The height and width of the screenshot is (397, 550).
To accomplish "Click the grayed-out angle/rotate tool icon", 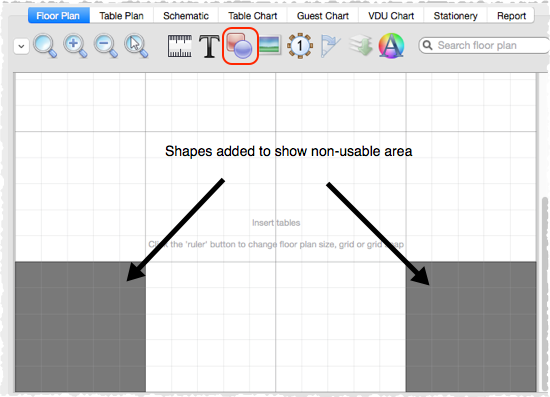I will point(330,46).
